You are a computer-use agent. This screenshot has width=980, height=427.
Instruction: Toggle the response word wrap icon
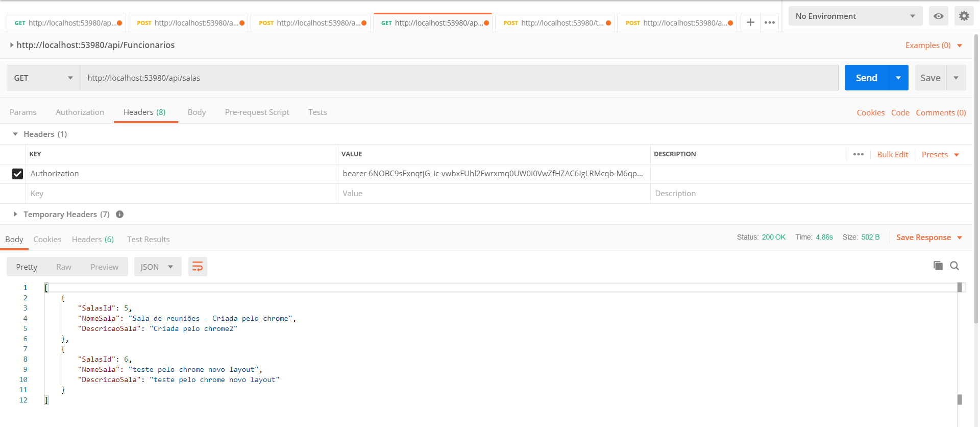198,267
